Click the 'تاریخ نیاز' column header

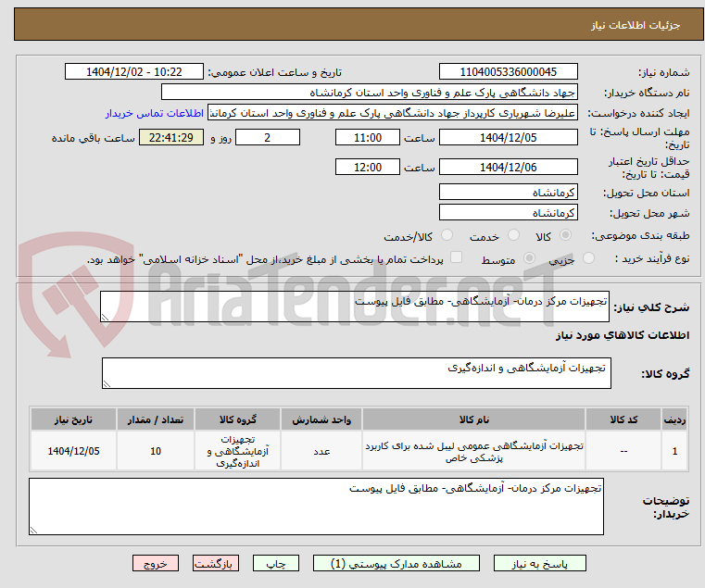[x=73, y=419]
